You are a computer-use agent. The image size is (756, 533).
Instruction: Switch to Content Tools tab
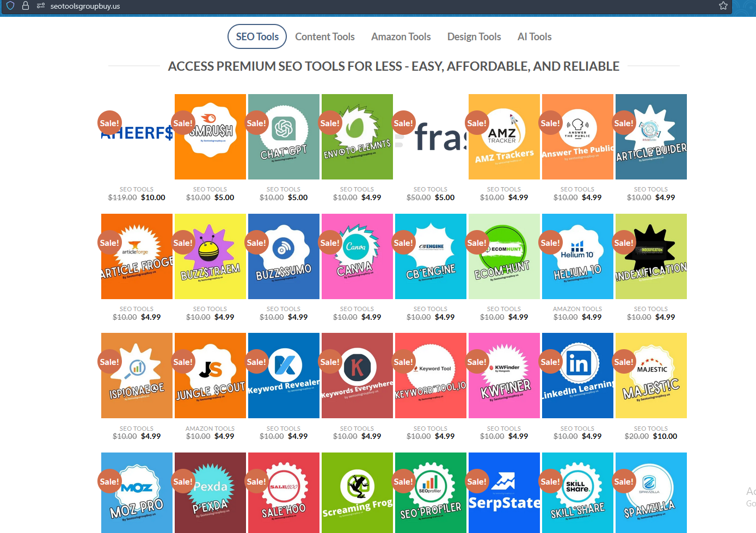[325, 36]
